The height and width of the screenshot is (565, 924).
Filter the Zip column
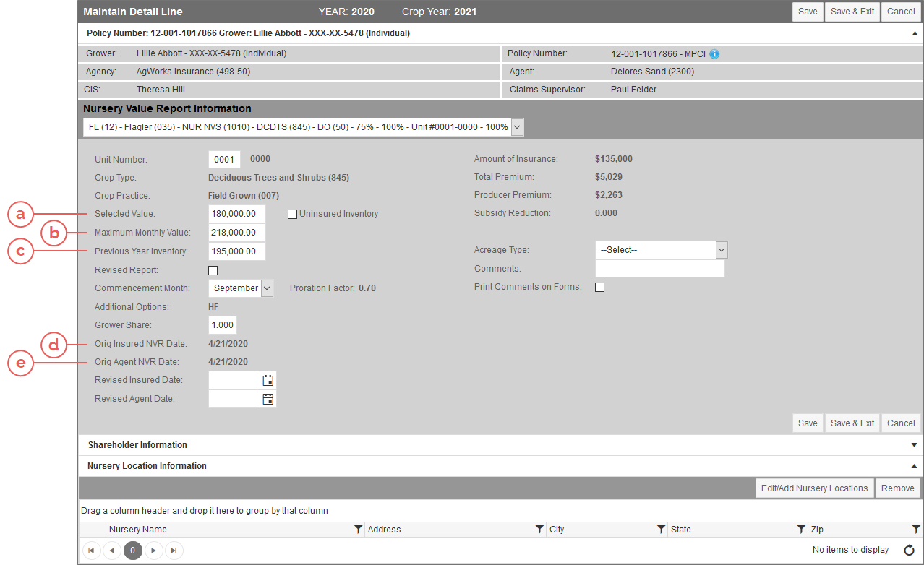point(916,530)
